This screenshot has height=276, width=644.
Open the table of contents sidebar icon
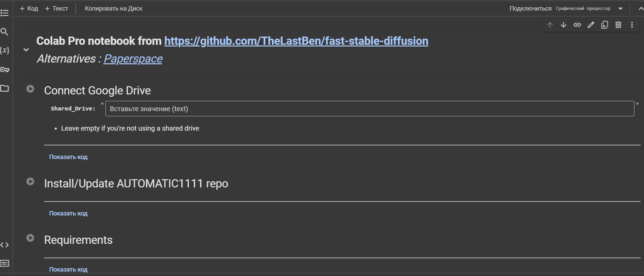4,13
